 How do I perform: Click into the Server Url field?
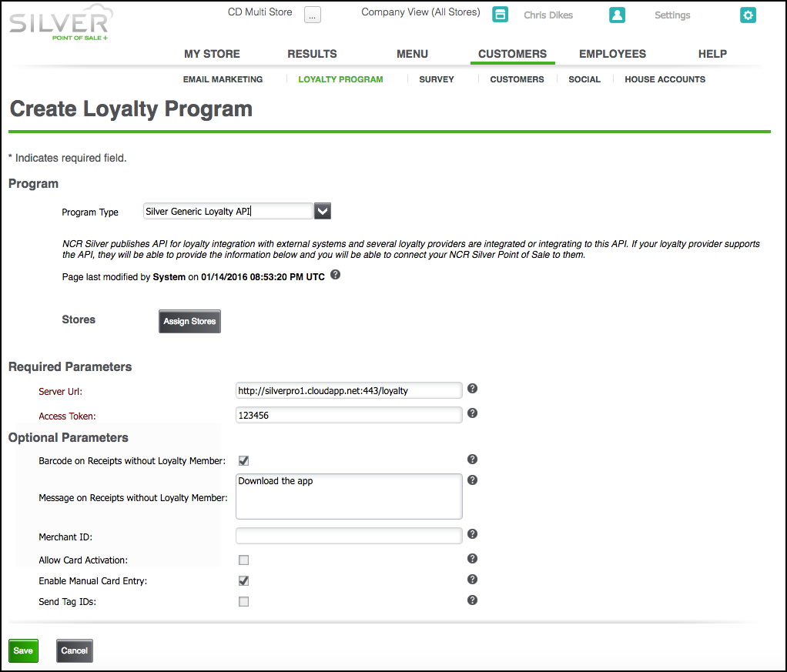click(x=349, y=390)
